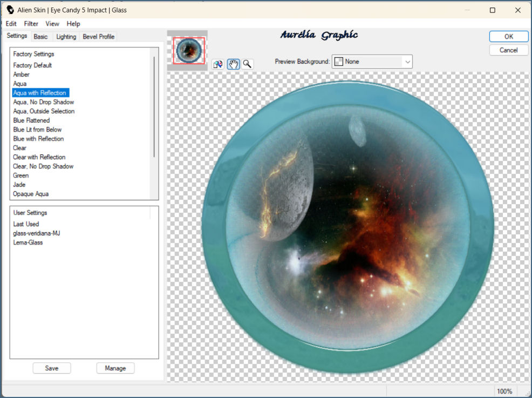Switch to the Lighting tab
Viewport: 532px width, 398px height.
point(66,37)
